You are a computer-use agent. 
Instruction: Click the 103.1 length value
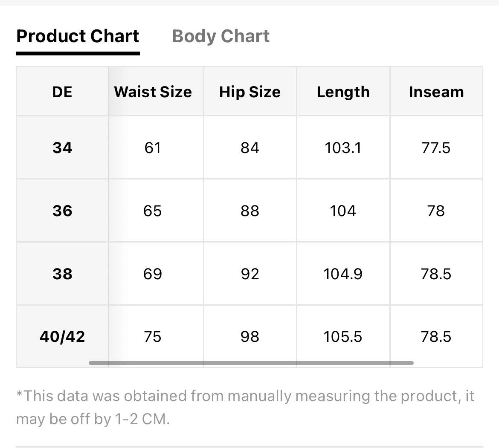point(343,147)
